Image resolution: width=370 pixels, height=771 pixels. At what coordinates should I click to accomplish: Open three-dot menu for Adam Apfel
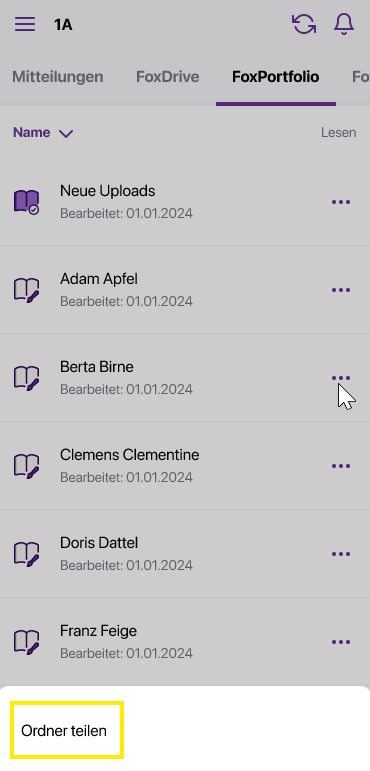coord(341,290)
